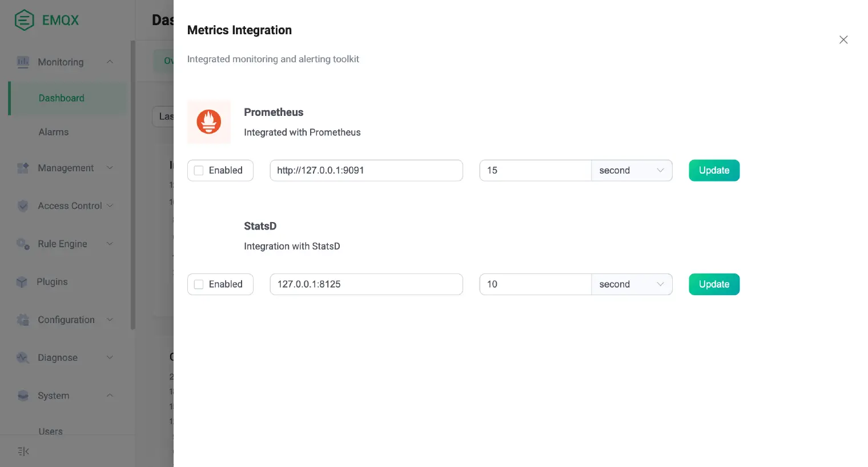This screenshot has height=467, width=868.
Task: Update the StatsD settings
Action: pyautogui.click(x=714, y=284)
